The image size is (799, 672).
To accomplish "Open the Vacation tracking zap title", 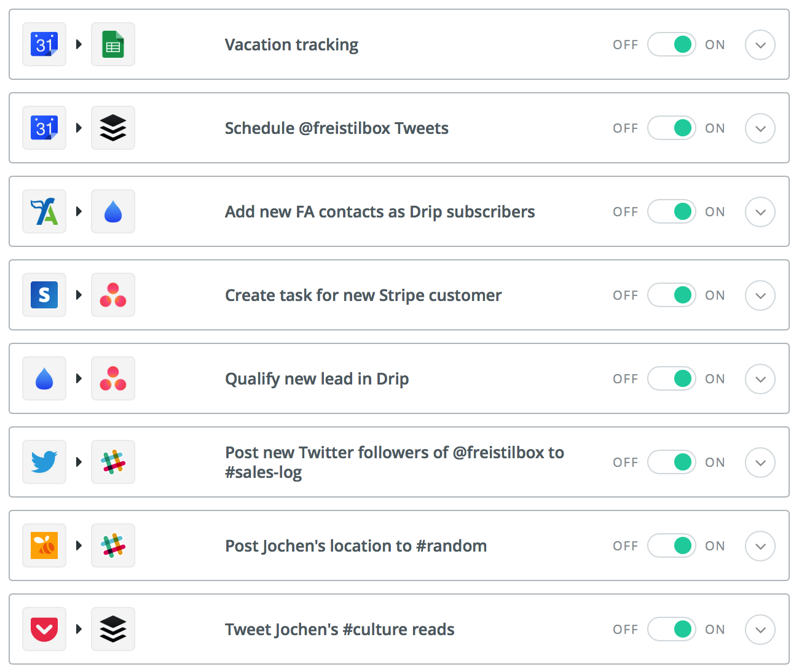I will (x=291, y=45).
